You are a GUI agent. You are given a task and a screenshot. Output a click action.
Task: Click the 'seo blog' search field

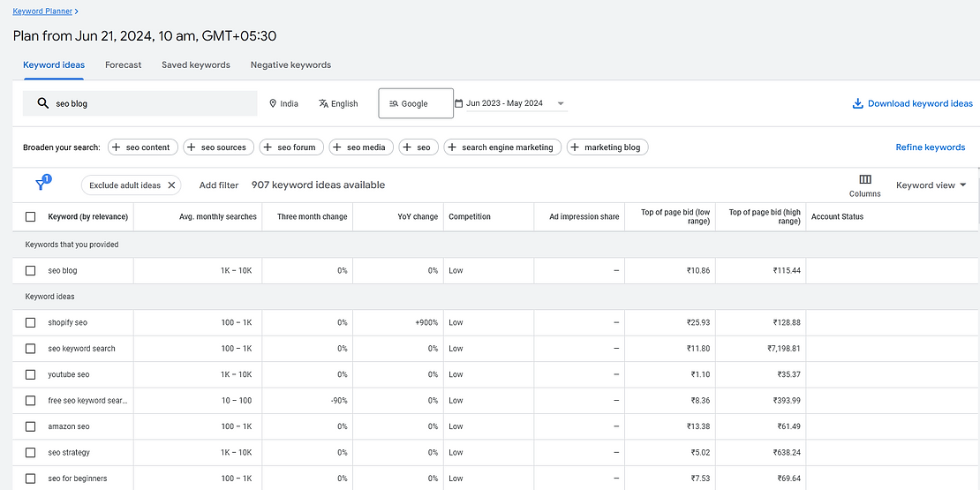(x=140, y=104)
